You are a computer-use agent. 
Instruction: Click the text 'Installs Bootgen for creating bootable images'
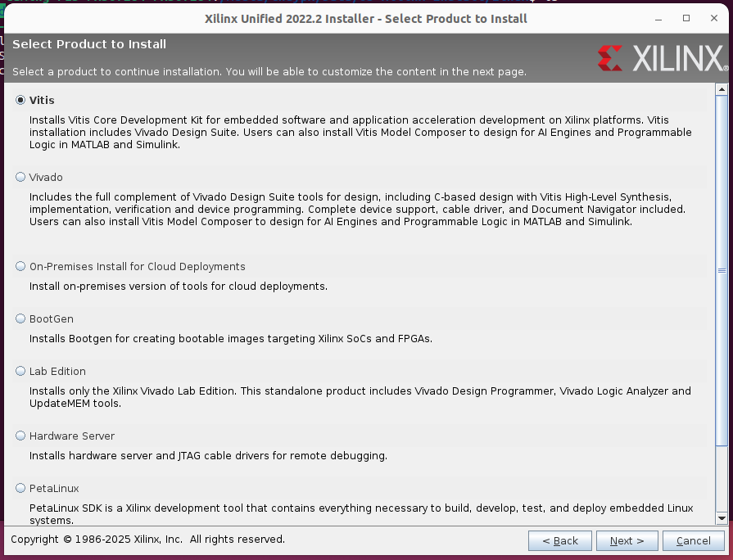[231, 338]
